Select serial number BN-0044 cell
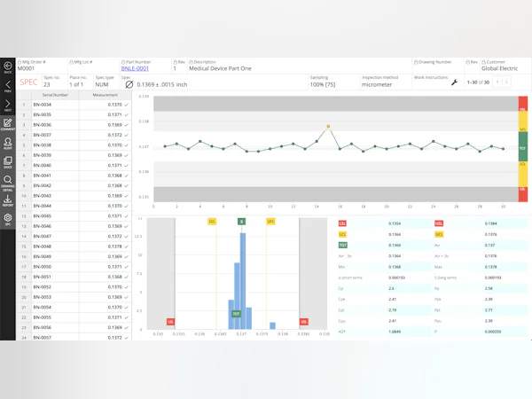The width and height of the screenshot is (532, 399). point(55,206)
